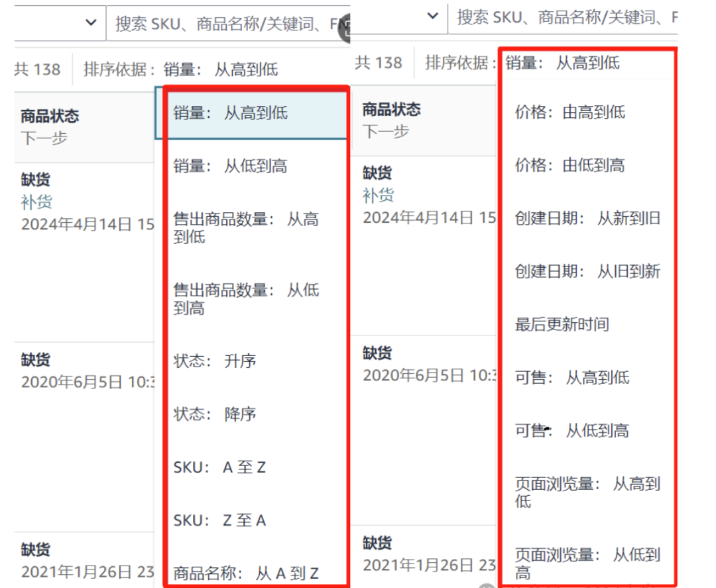Sort by 价格: 由高到低
This screenshot has height=588, width=716.
[x=570, y=112]
